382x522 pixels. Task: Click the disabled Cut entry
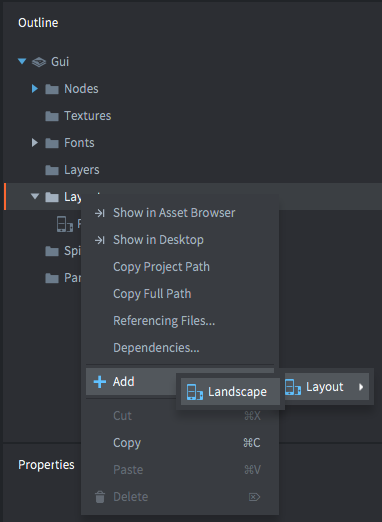(180, 416)
